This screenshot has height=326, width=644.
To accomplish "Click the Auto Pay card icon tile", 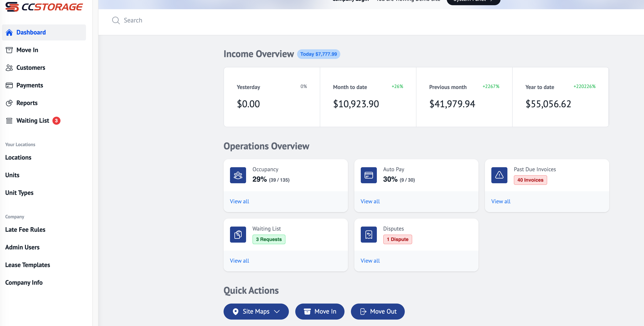I will (368, 175).
